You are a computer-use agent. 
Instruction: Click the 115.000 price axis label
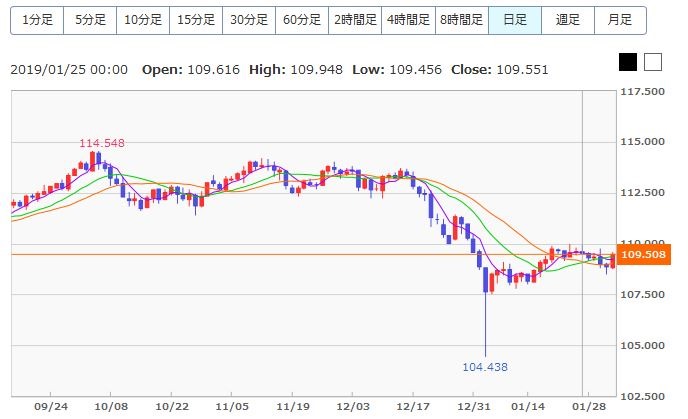coord(642,142)
